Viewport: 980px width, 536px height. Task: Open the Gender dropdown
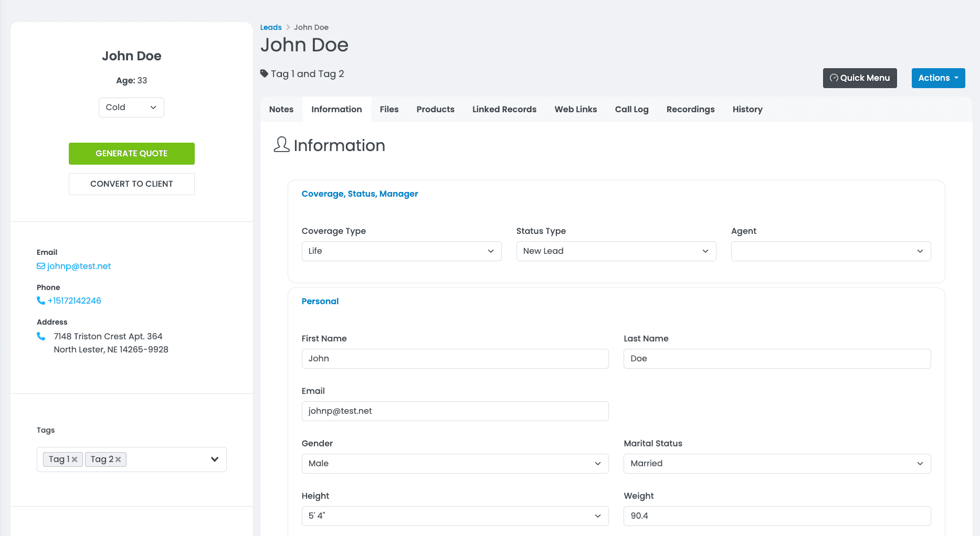[x=455, y=464]
